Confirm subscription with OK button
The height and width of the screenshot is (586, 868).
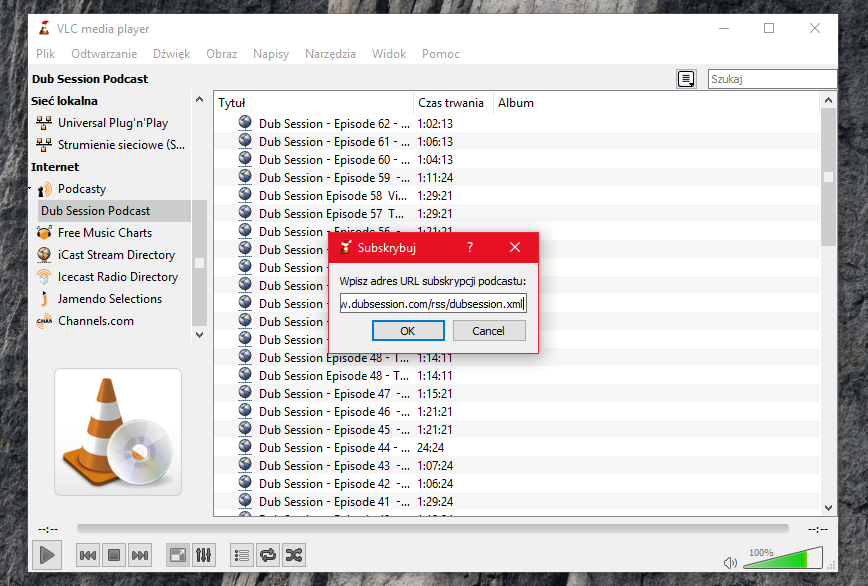coord(408,331)
